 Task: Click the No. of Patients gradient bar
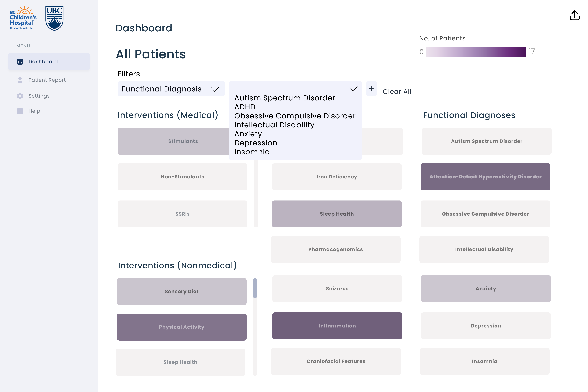pos(476,52)
